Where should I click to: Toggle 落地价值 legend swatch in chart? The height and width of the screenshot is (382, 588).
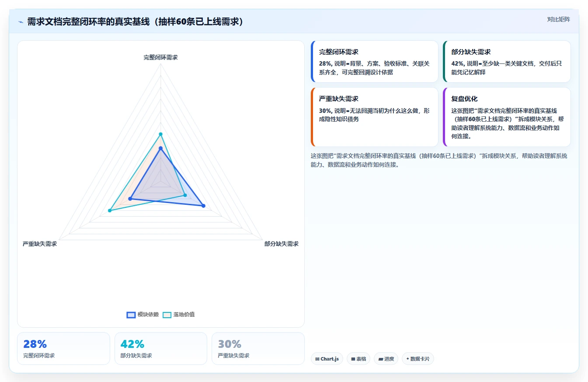[x=167, y=315]
